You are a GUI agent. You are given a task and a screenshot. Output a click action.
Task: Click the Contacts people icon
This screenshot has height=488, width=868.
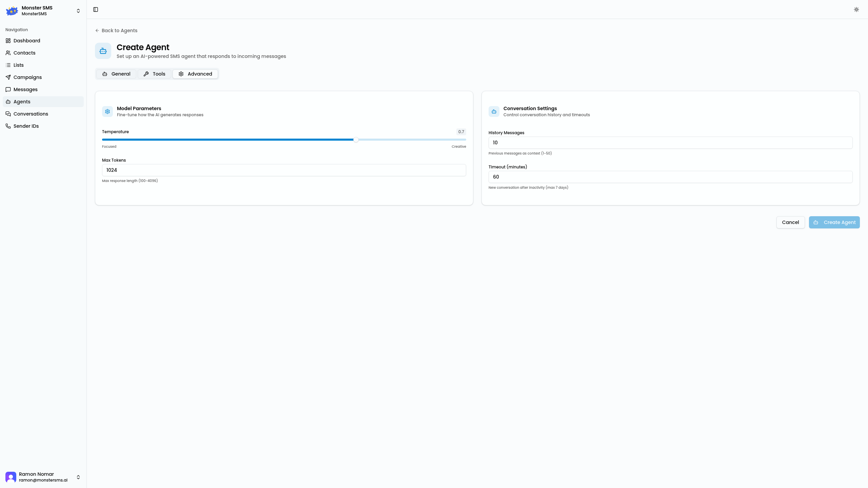(8, 53)
